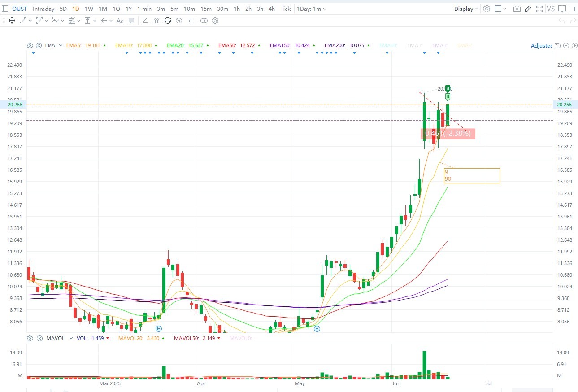Remove the EMA indicator with X icon

coord(39,45)
